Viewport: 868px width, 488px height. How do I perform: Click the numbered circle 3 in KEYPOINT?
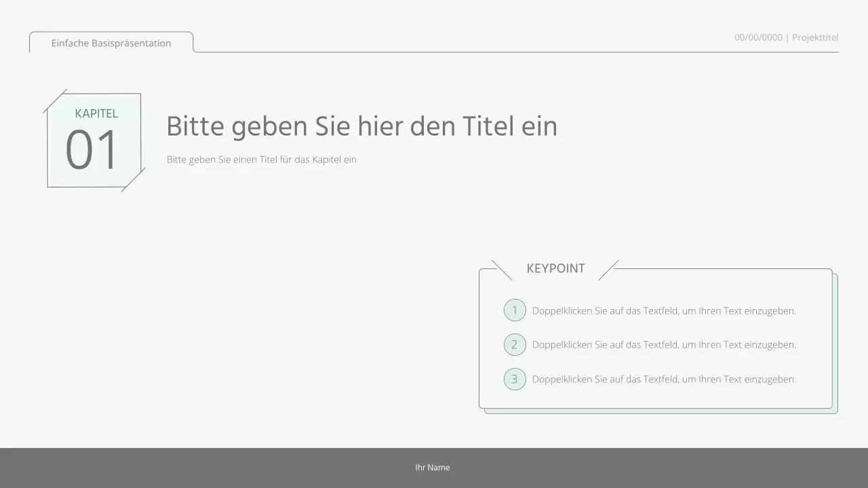click(x=515, y=379)
